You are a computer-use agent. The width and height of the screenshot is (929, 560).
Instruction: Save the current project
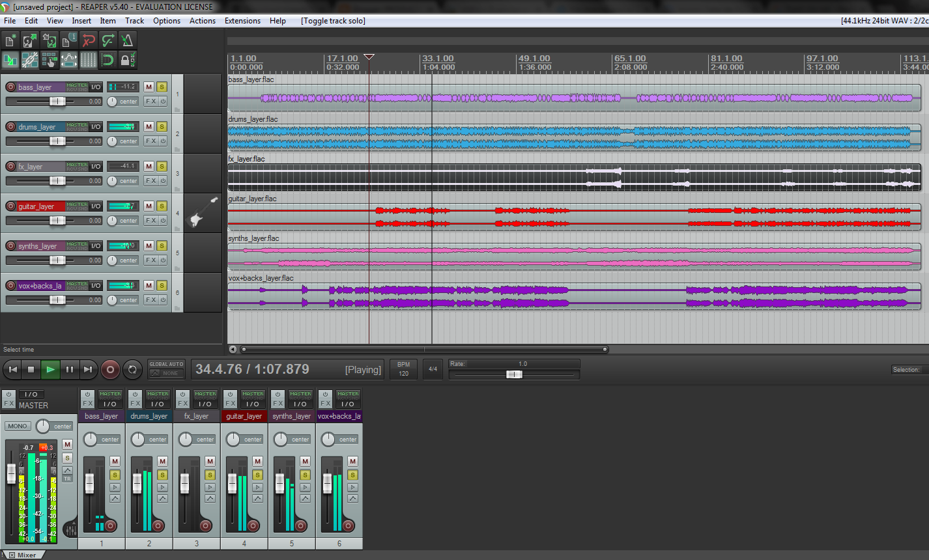coord(49,40)
